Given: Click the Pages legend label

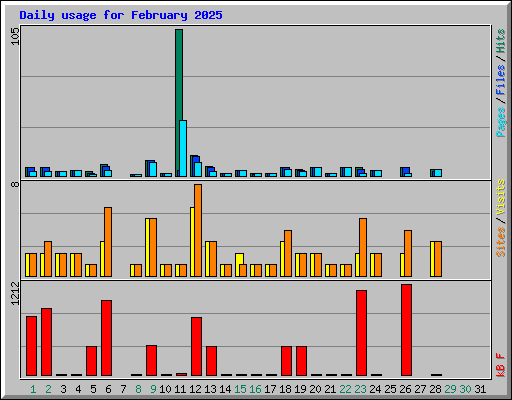Looking at the screenshot, I should (501, 122).
